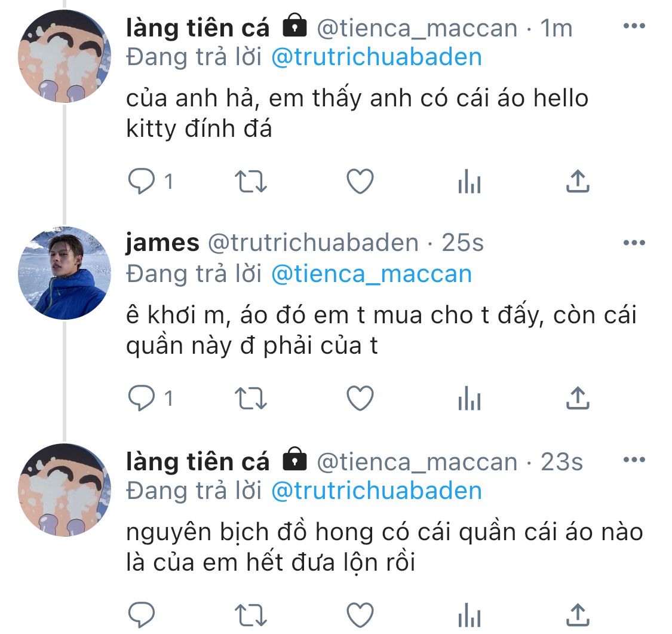Like james's tweet
This screenshot has height=634, width=672.
360,399
